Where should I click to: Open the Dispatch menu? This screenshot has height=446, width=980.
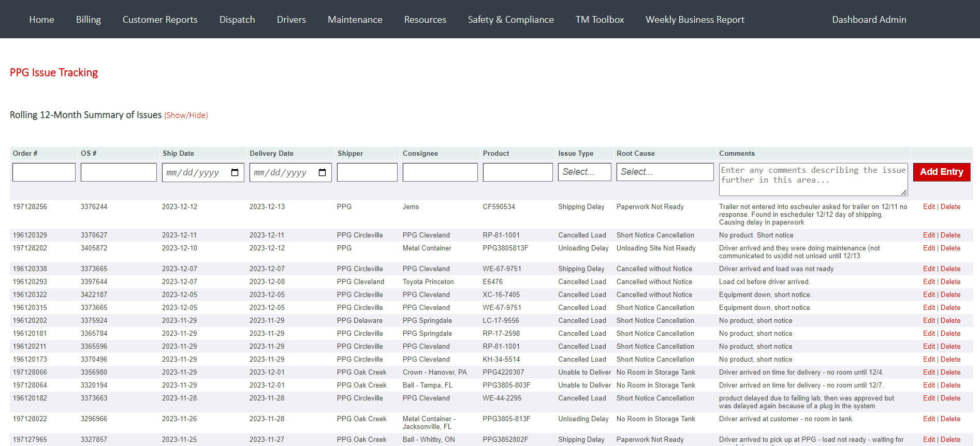coord(237,20)
